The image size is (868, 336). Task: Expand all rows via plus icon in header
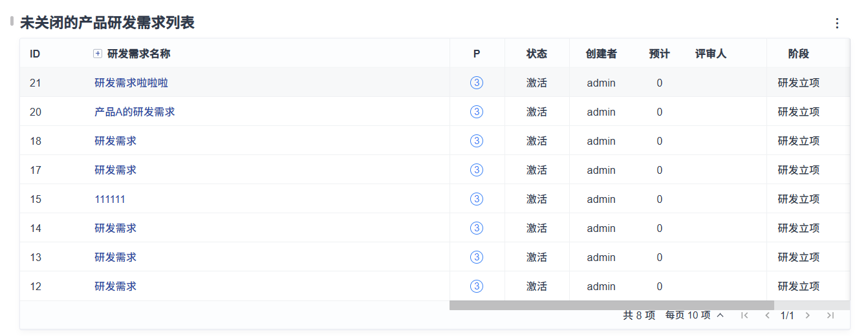point(98,54)
